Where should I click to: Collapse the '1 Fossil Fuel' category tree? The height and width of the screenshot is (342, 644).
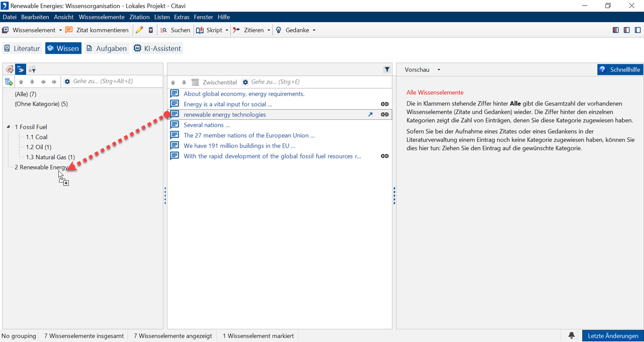click(x=9, y=127)
